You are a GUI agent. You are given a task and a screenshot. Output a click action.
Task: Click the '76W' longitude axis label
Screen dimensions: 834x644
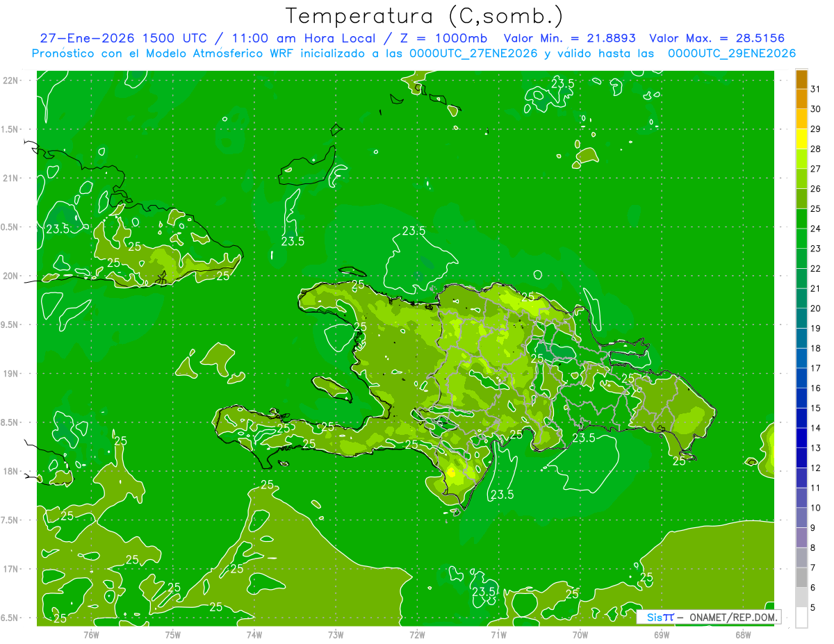tap(91, 634)
